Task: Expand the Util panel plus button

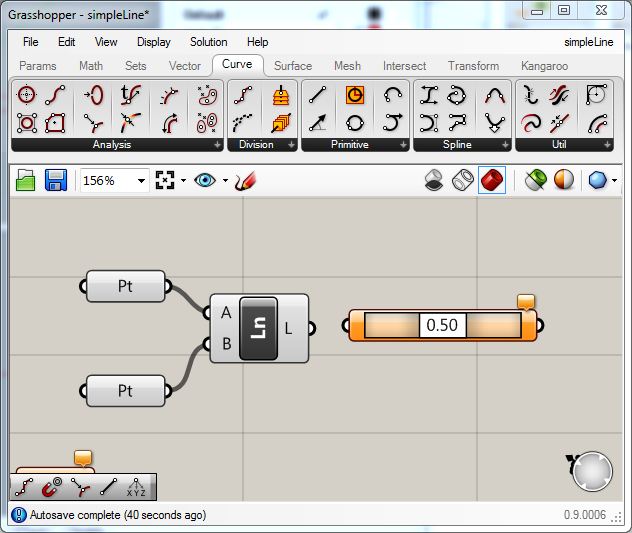Action: [607, 144]
